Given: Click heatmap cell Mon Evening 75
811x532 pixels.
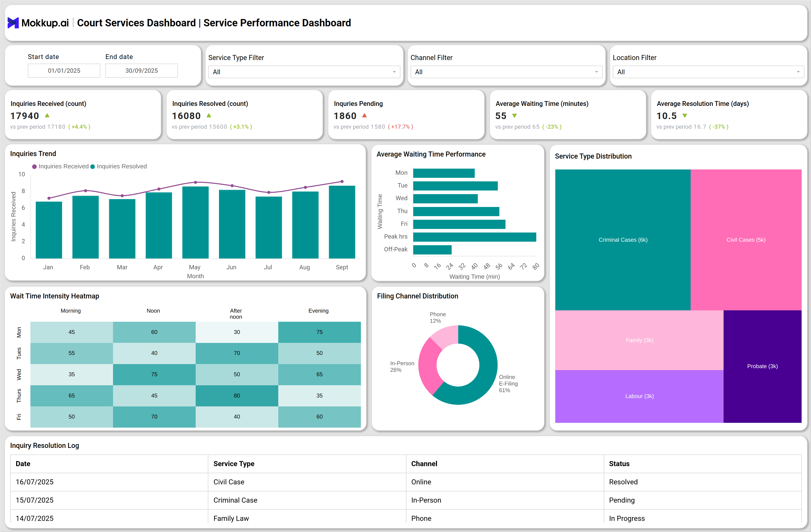Looking at the screenshot, I should click(319, 332).
